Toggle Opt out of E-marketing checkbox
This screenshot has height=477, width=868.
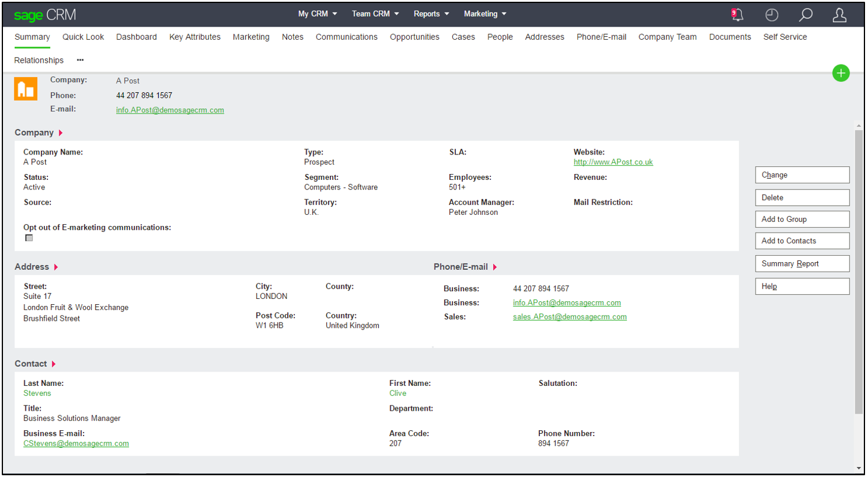[29, 238]
